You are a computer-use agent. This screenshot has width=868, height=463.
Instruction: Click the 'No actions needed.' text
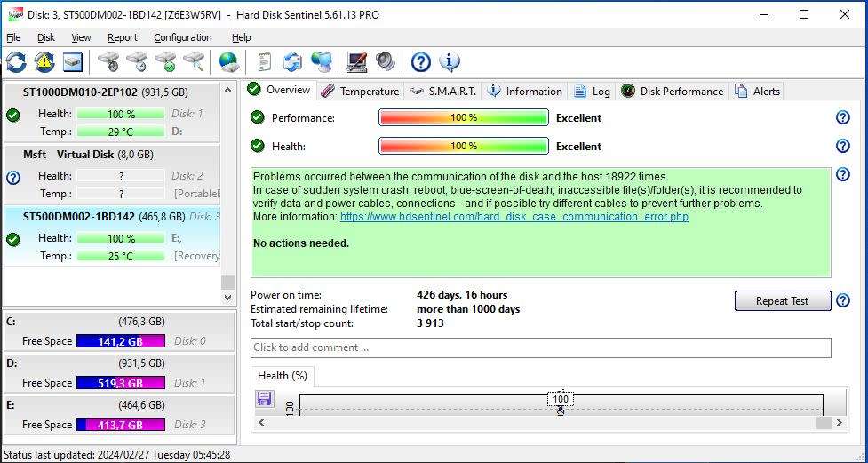[x=301, y=243]
